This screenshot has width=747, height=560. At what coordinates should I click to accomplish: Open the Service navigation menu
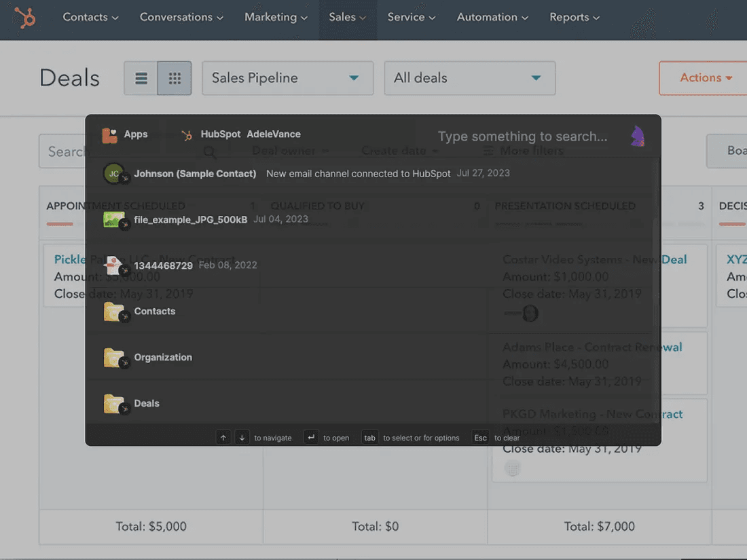(411, 17)
